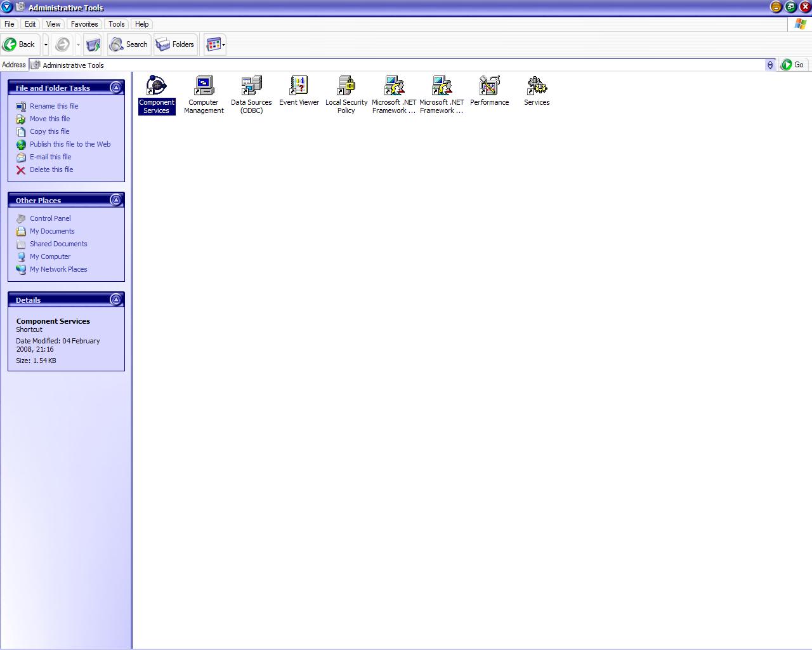Open the Back history dropdown arrow

[46, 44]
